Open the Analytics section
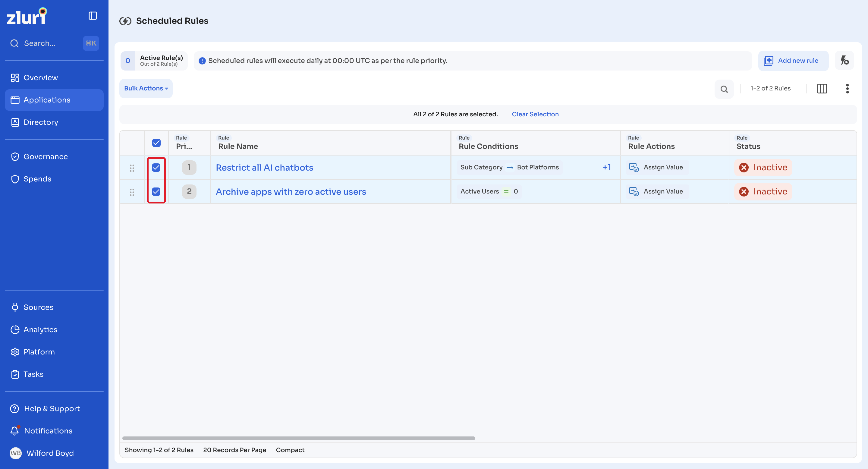This screenshot has width=868, height=469. pos(54,329)
